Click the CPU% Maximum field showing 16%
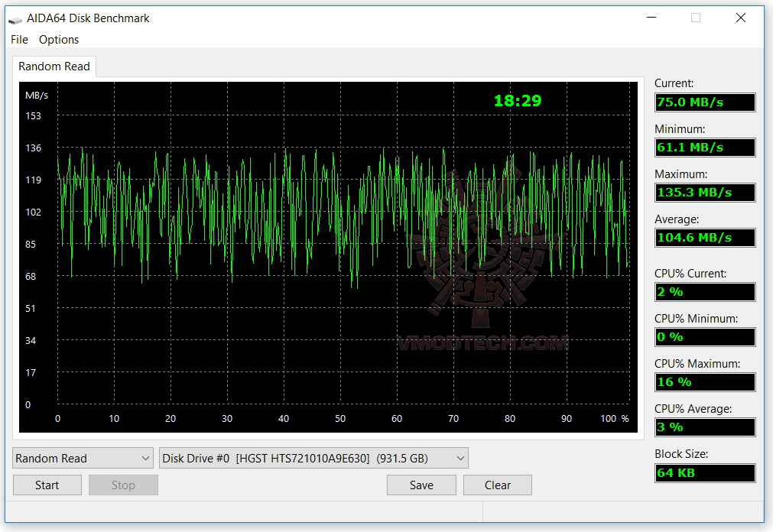The image size is (773, 532). coord(704,381)
